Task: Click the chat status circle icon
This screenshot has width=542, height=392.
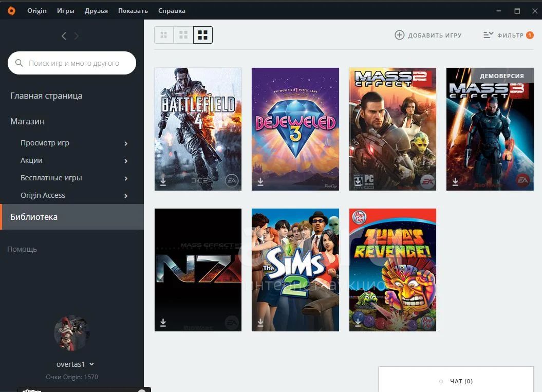Action: [x=441, y=381]
